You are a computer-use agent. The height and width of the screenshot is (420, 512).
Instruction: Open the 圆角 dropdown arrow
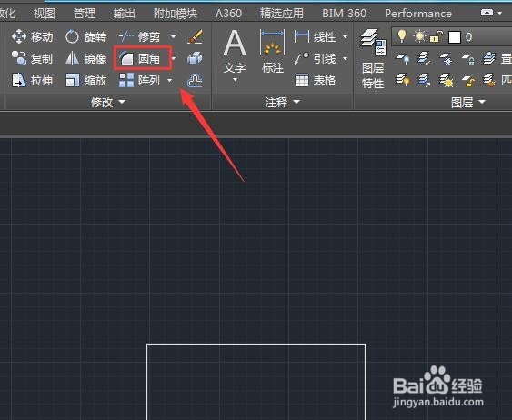(x=175, y=59)
